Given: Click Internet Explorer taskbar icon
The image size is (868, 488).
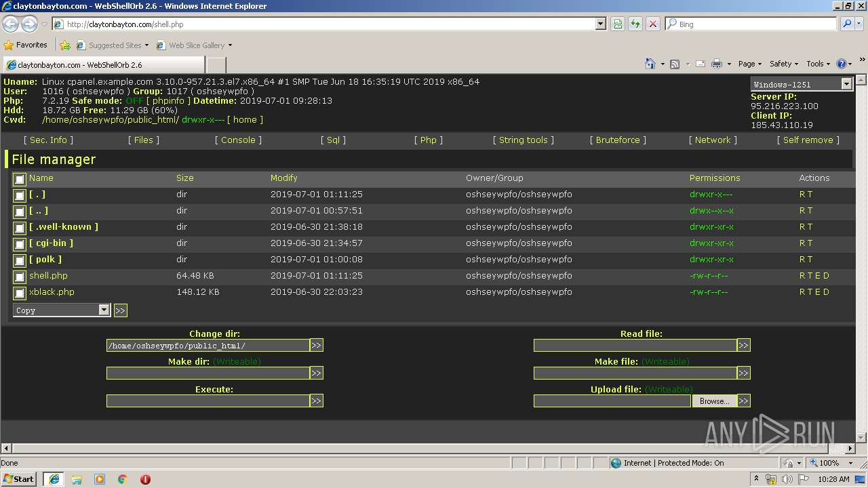Looking at the screenshot, I should 54,479.
